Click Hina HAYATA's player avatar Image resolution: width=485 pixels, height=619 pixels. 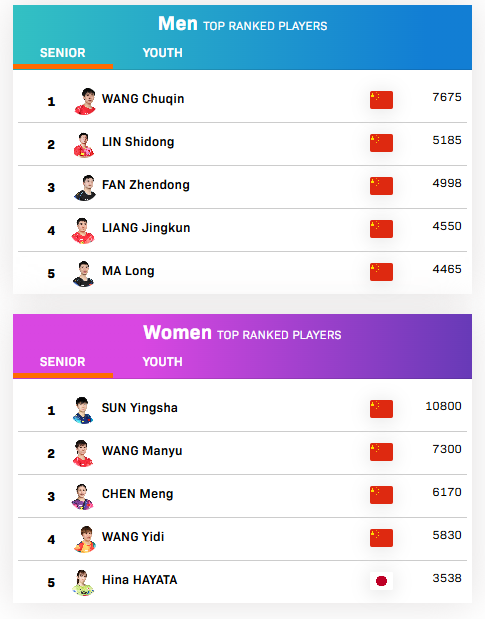point(83,583)
